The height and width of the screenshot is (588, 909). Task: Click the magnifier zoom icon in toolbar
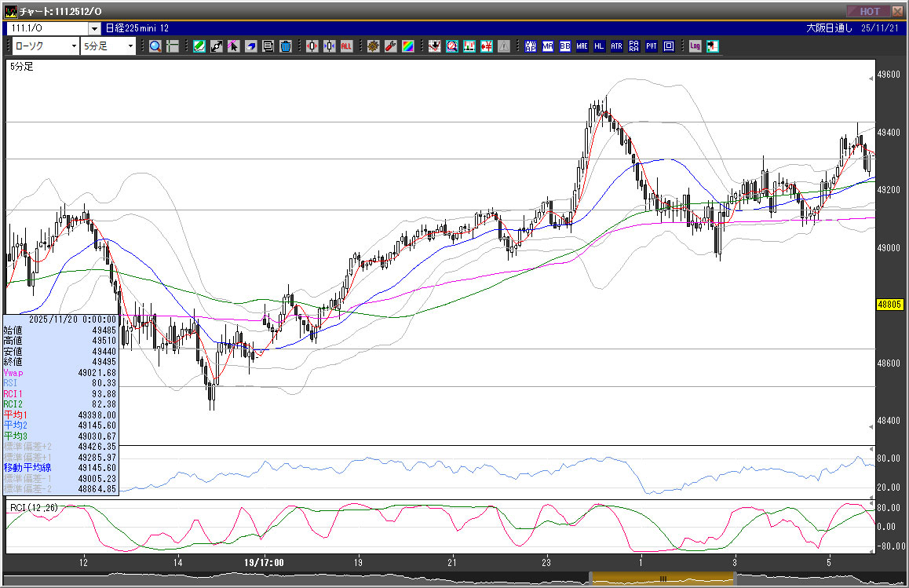click(155, 46)
